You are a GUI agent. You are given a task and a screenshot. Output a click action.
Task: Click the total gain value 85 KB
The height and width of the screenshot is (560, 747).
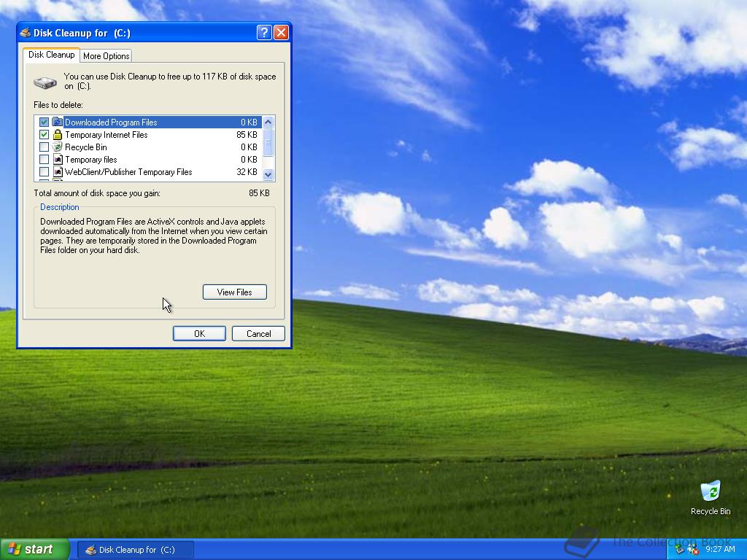[x=259, y=192]
